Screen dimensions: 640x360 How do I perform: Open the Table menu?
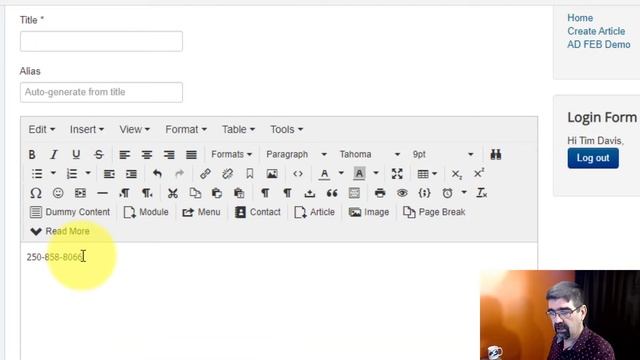(x=238, y=129)
